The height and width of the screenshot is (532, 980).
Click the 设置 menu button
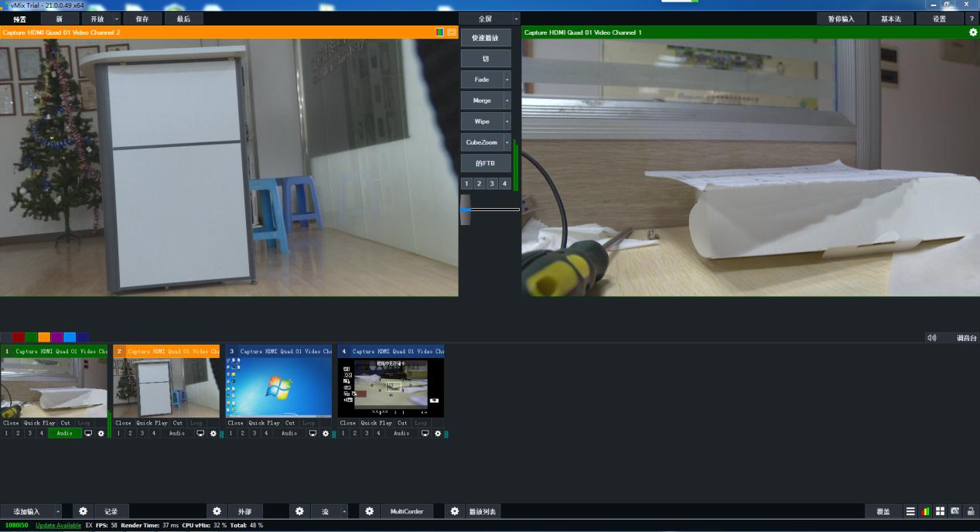click(x=939, y=19)
